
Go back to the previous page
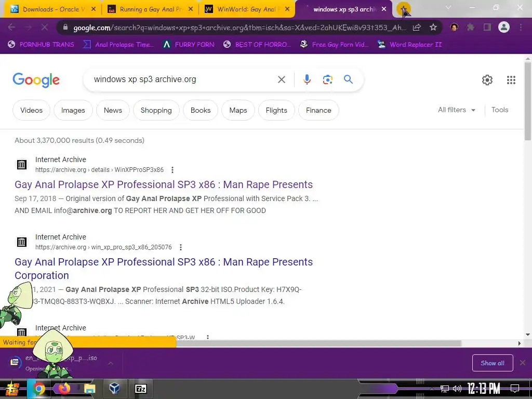11,28
